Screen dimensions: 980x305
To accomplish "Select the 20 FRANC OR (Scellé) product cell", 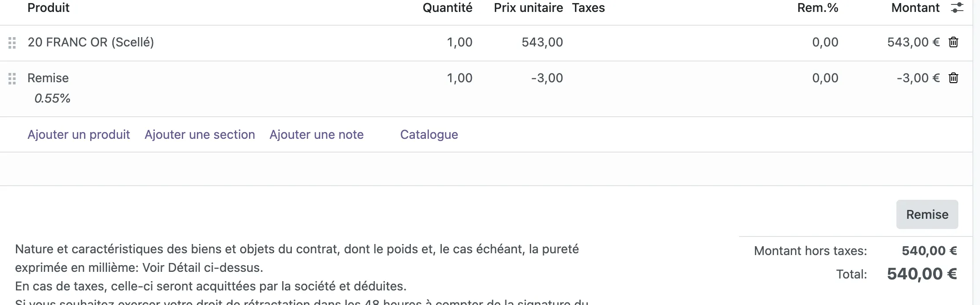I will (91, 42).
